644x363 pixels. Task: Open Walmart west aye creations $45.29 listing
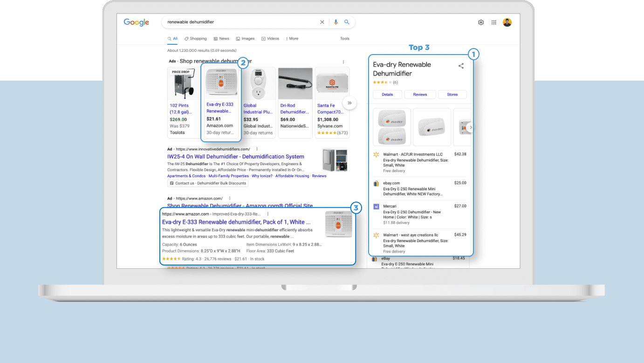click(x=420, y=243)
